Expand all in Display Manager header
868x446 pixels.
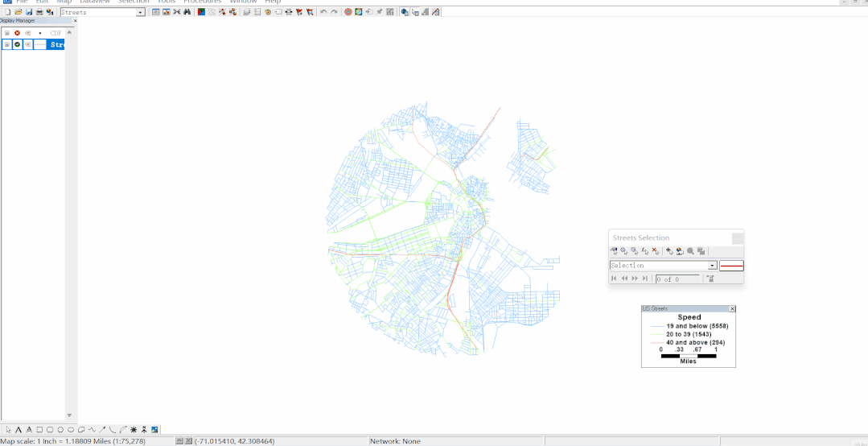tap(6, 33)
